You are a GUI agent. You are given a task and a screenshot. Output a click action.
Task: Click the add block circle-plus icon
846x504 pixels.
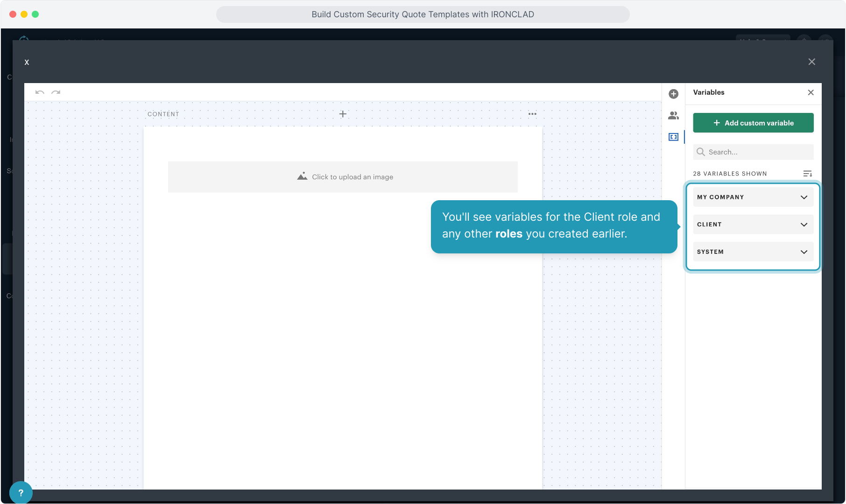[x=673, y=94]
